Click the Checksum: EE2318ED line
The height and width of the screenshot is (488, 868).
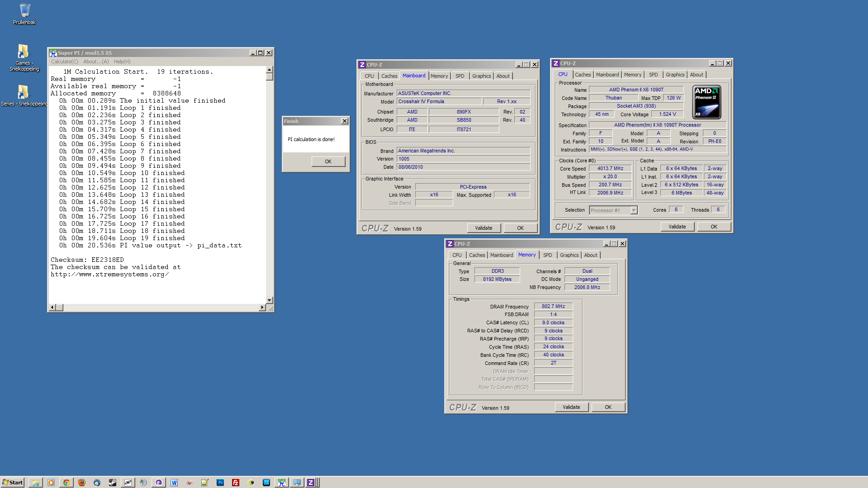[87, 260]
